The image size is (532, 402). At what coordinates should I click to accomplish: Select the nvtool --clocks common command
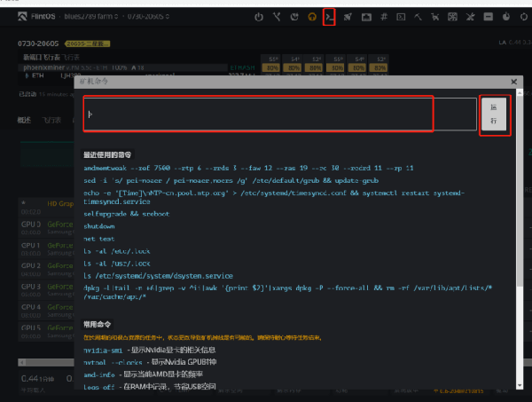coord(113,363)
